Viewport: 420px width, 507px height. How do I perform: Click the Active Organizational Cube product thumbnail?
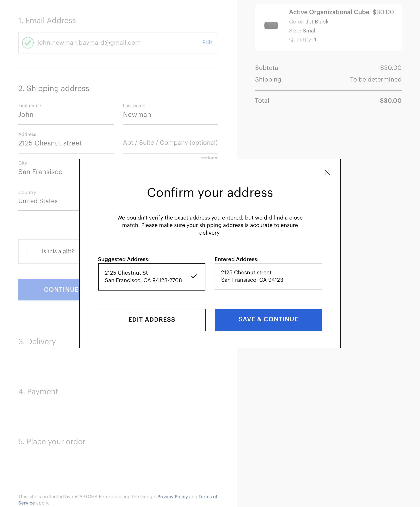[271, 25]
